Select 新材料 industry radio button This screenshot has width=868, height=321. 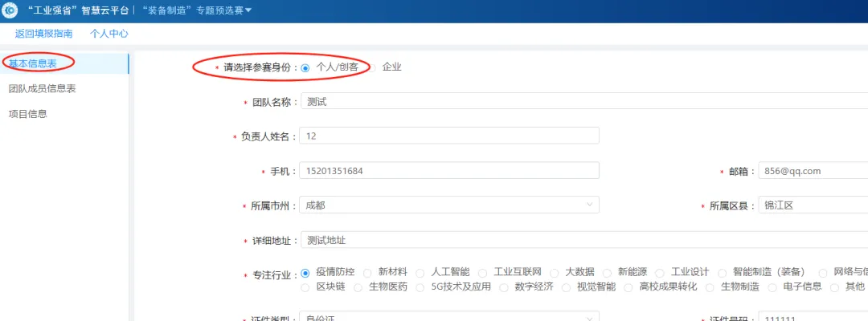[x=367, y=273]
